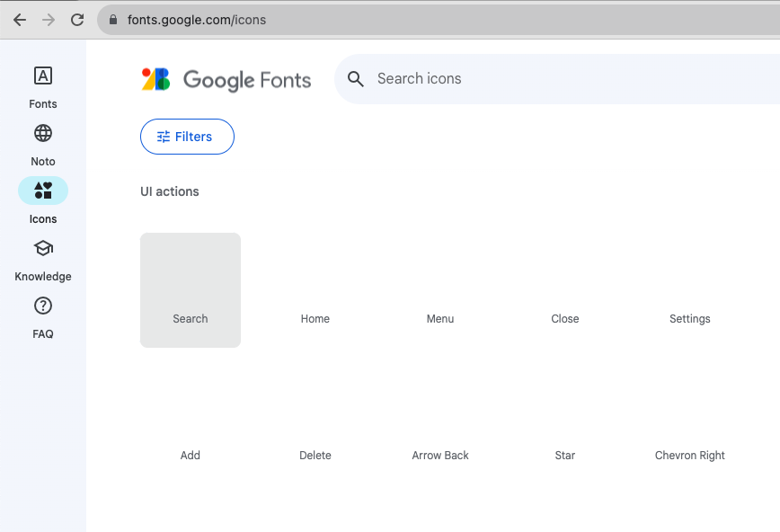Click the Menu icon tile

[440, 289]
